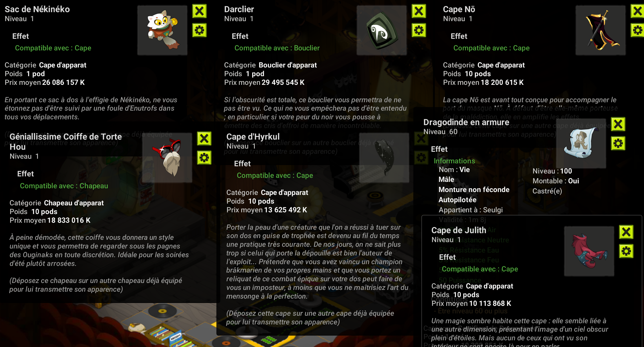This screenshot has height=347, width=644.
Task: Open gear options for Dragodinde en armure
Action: point(618,143)
